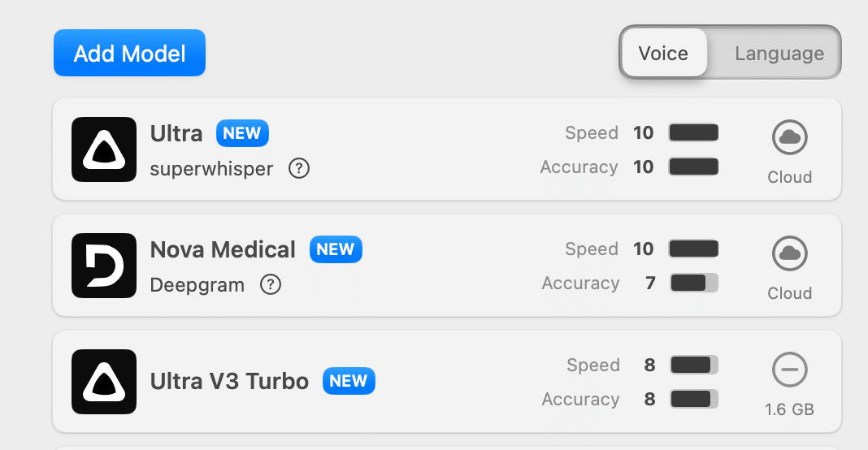Open the help icon next to superwhisper
This screenshot has height=450, width=868.
pyautogui.click(x=299, y=169)
